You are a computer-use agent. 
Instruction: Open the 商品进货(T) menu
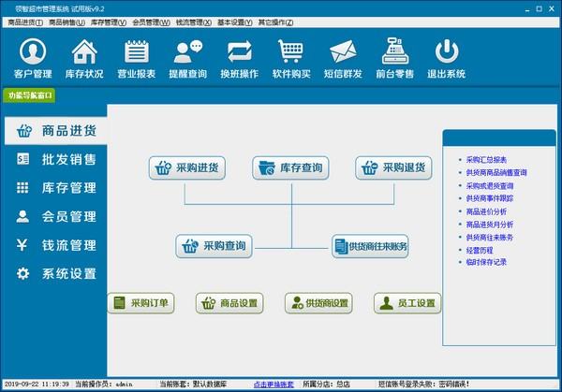(x=25, y=21)
